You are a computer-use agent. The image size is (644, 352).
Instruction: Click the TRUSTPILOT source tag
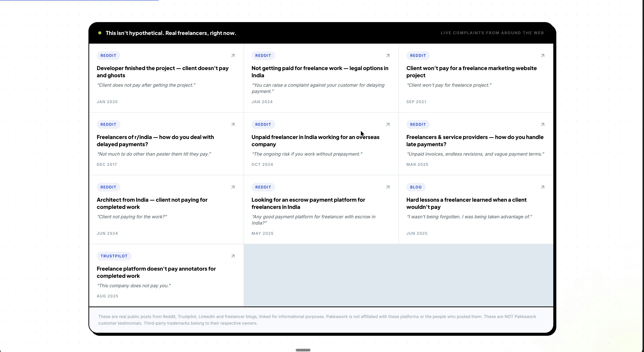[114, 256]
